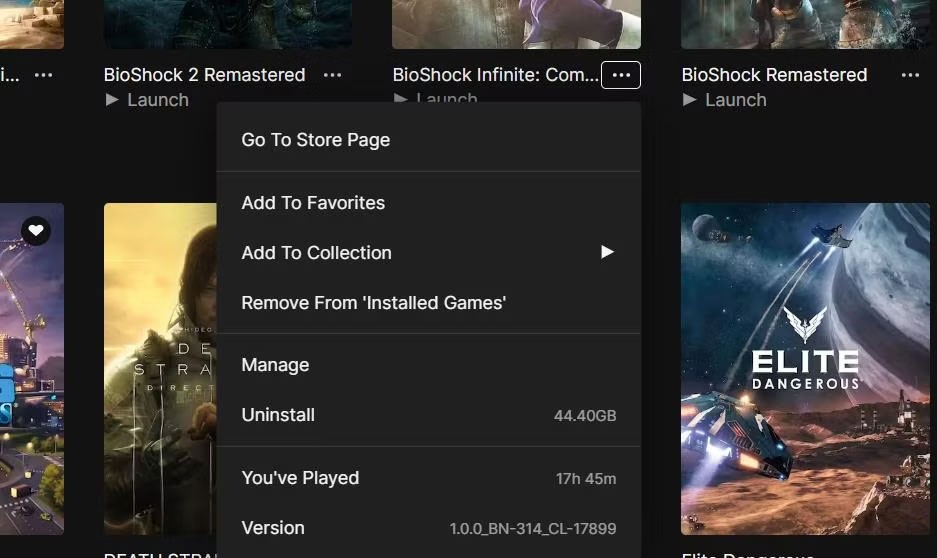Viewport: 937px width, 558px height.
Task: Choose Add To Favorites in the context menu
Action: point(313,203)
